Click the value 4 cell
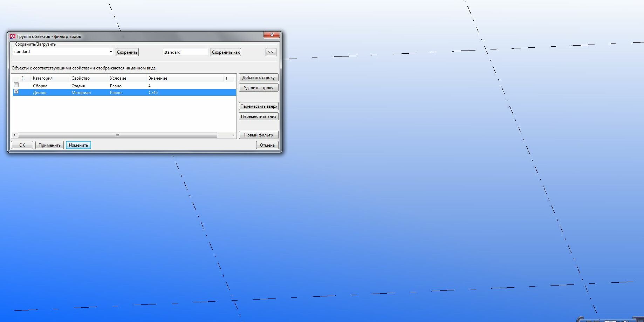644x322 pixels. [x=149, y=86]
